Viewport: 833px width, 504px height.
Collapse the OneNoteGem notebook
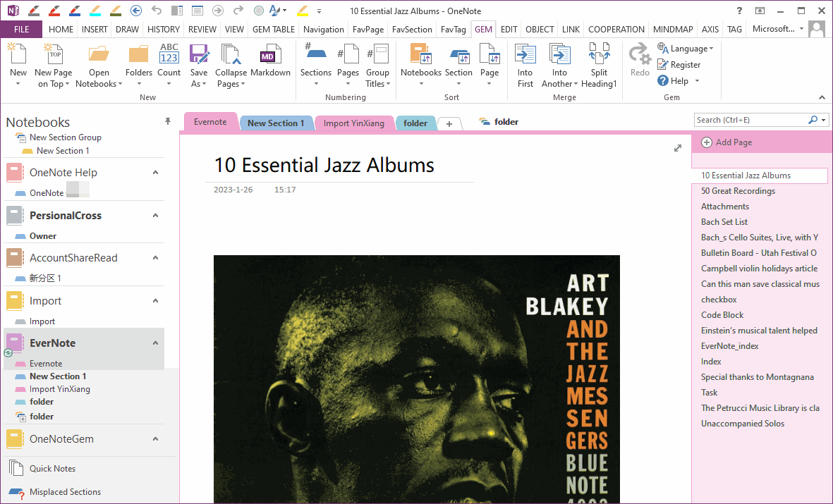click(x=156, y=439)
